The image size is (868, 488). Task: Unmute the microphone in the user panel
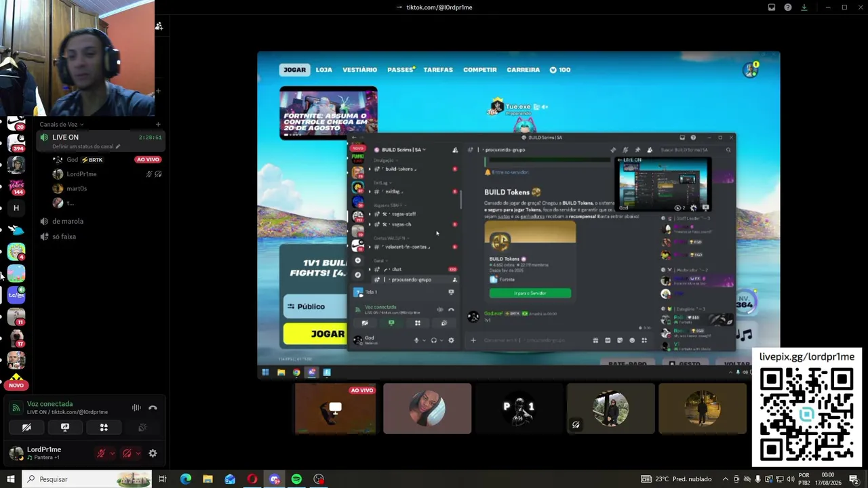tap(102, 453)
